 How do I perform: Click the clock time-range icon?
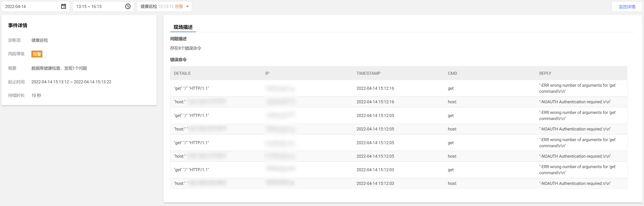128,6
